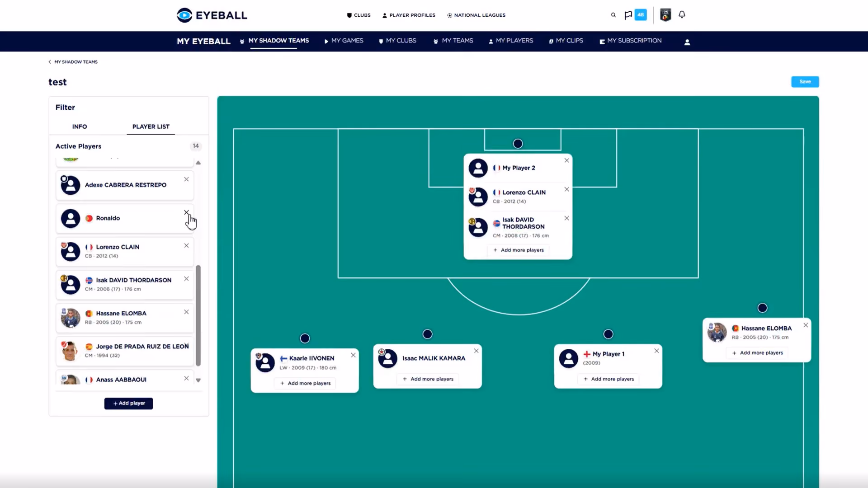The height and width of the screenshot is (488, 868).
Task: Remove Isaac MALIK KAMARA from pitch
Action: [x=476, y=351]
